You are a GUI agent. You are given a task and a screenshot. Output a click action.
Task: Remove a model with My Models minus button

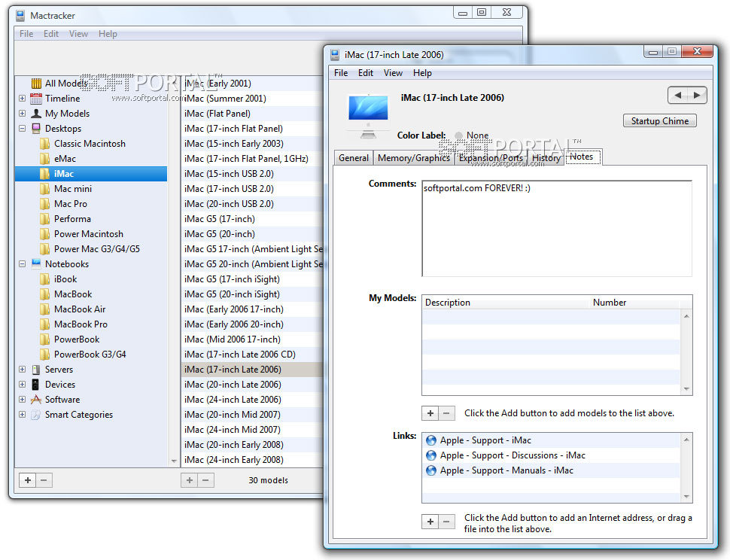click(x=446, y=413)
